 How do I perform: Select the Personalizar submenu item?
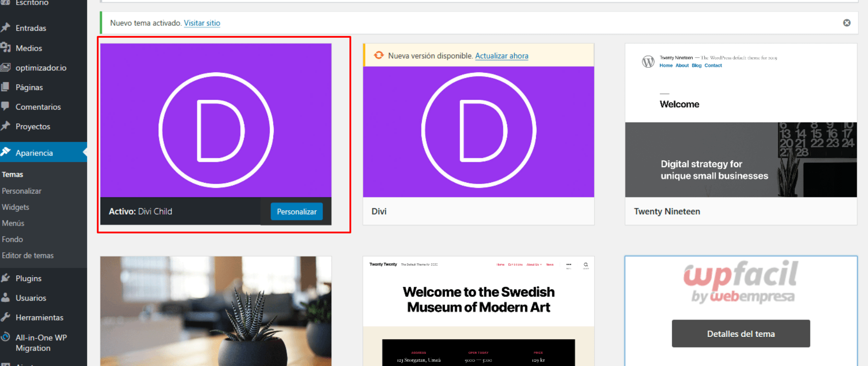click(22, 191)
